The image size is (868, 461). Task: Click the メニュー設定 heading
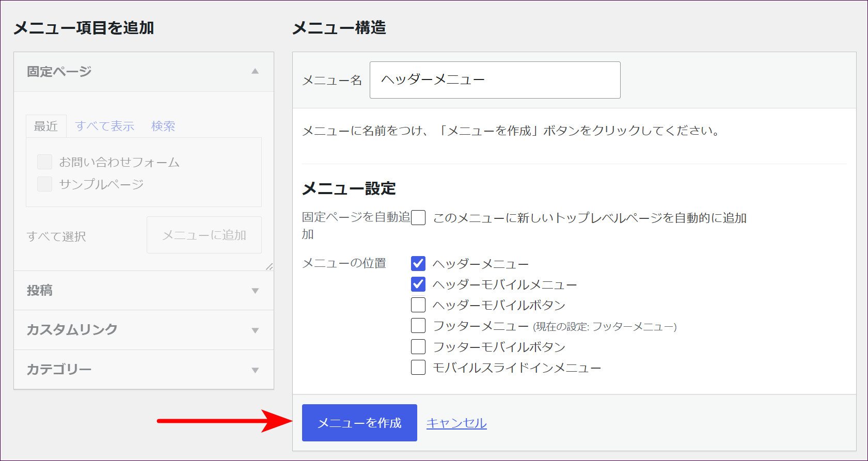[349, 188]
